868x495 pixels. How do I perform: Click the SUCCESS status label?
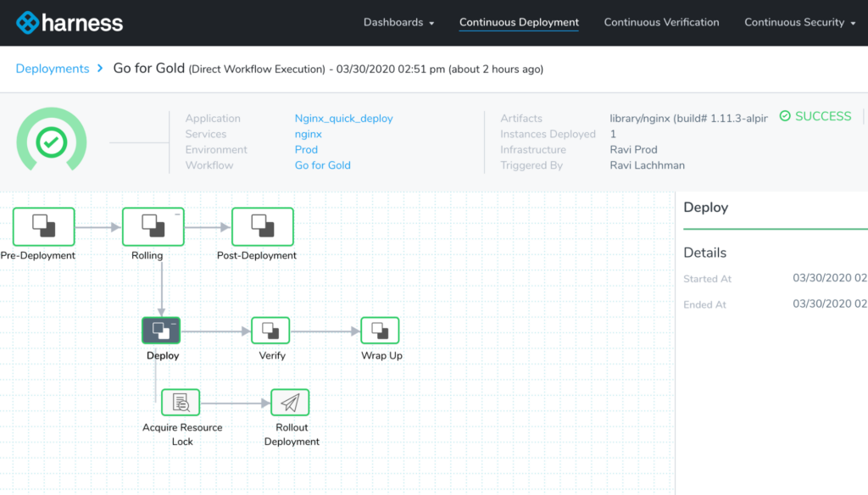pyautogui.click(x=823, y=116)
